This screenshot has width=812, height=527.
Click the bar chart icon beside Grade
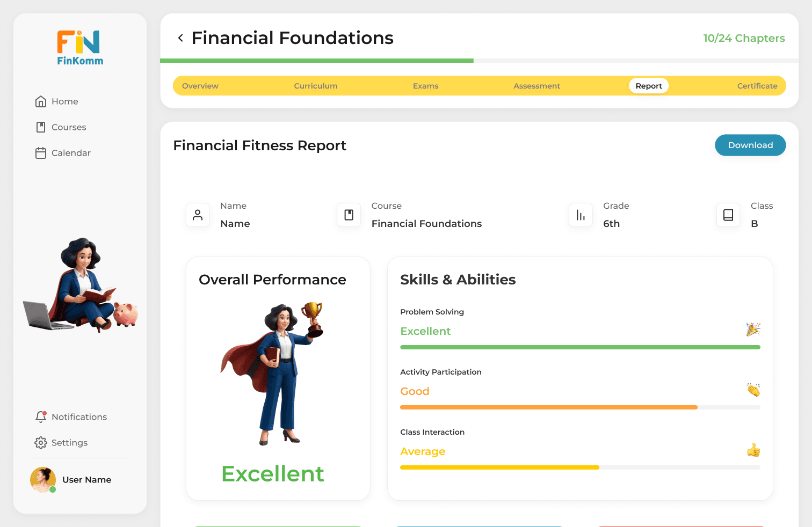pos(581,215)
